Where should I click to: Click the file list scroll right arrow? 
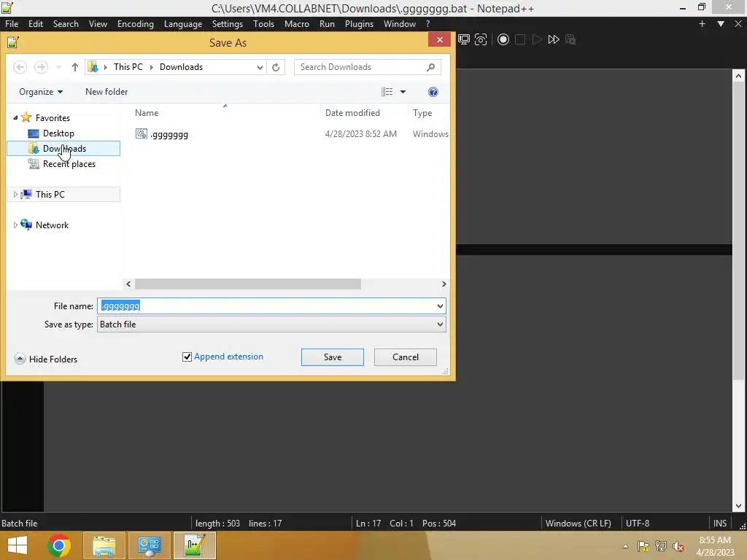pyautogui.click(x=444, y=284)
